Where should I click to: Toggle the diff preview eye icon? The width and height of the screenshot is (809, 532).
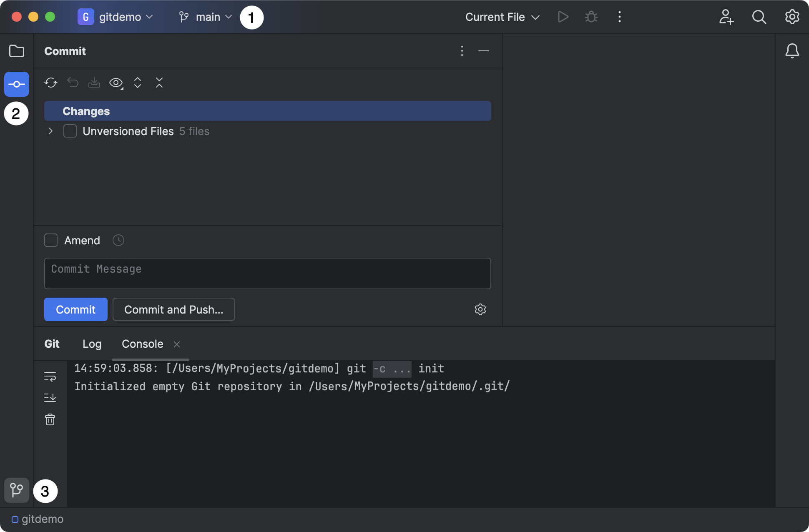[116, 83]
